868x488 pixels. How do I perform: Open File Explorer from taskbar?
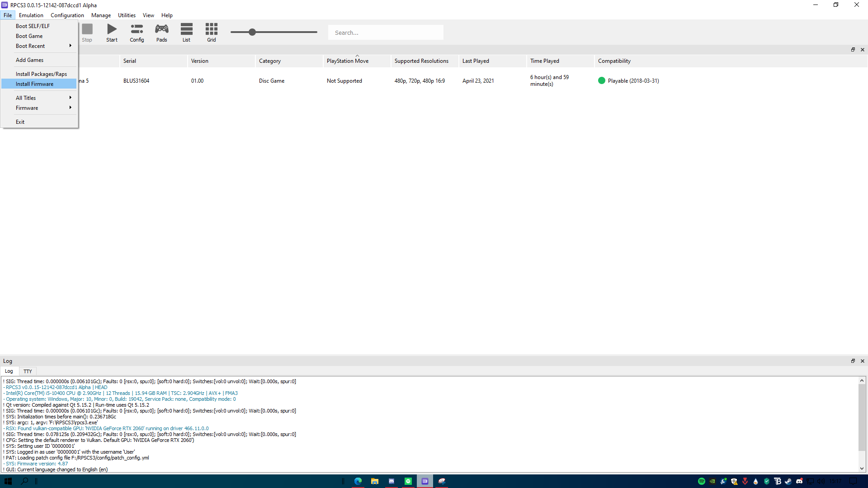click(x=374, y=481)
